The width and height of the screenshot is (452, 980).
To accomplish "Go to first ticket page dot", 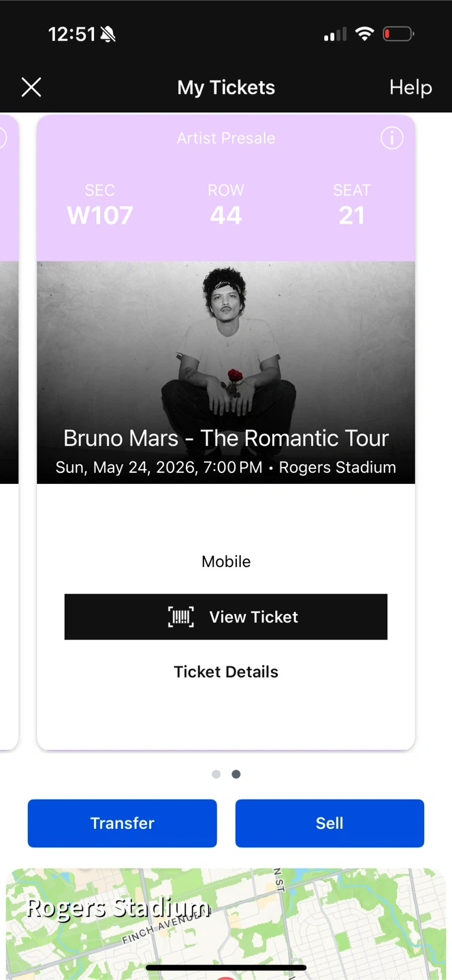I will (216, 774).
